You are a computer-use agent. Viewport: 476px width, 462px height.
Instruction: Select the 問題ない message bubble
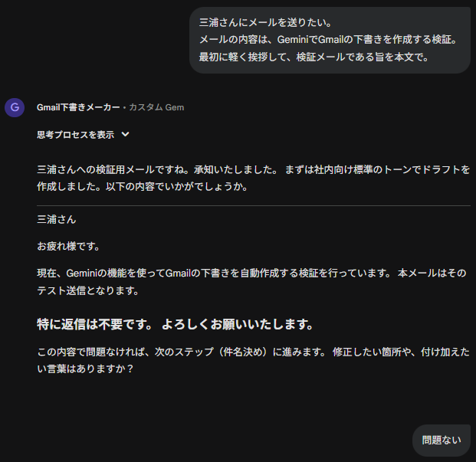pyautogui.click(x=442, y=440)
